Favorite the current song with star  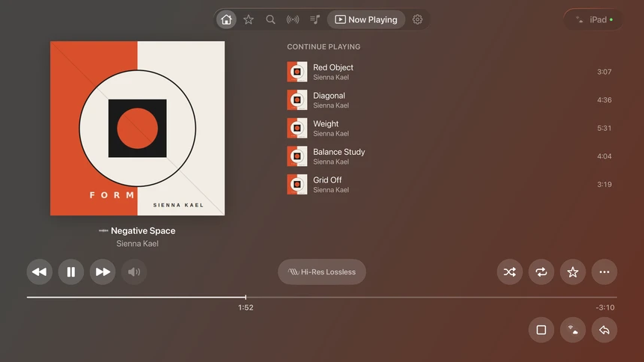point(573,271)
